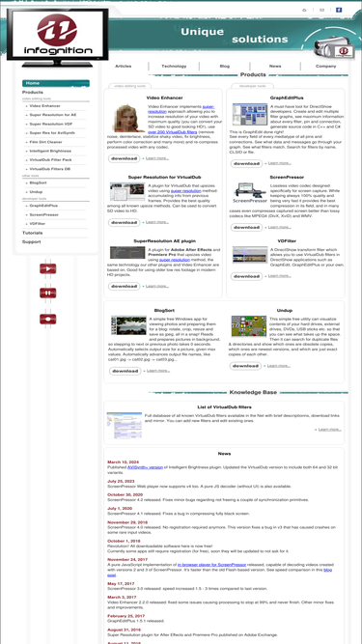The height and width of the screenshot is (644, 362).
Task: Download the Undup utility
Action: click(x=245, y=366)
